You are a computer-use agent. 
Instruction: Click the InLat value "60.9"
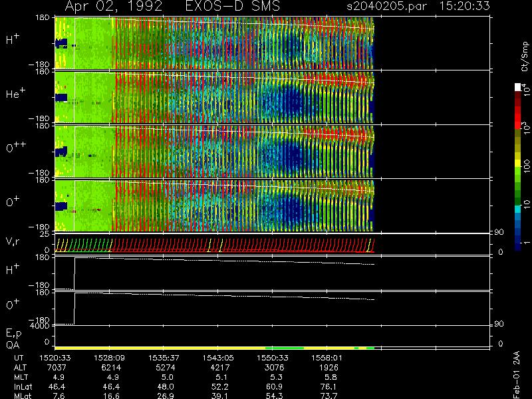(x=274, y=386)
